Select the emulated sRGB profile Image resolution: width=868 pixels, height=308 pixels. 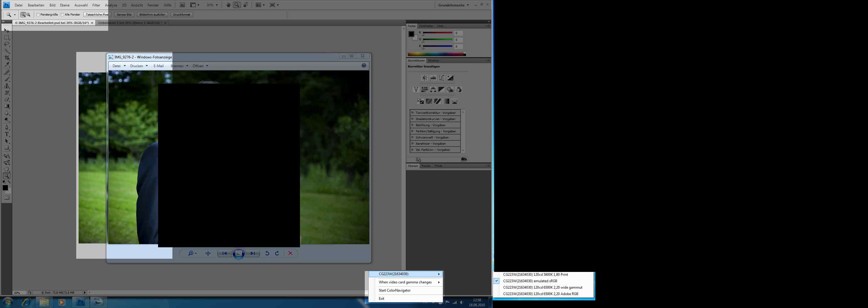530,281
